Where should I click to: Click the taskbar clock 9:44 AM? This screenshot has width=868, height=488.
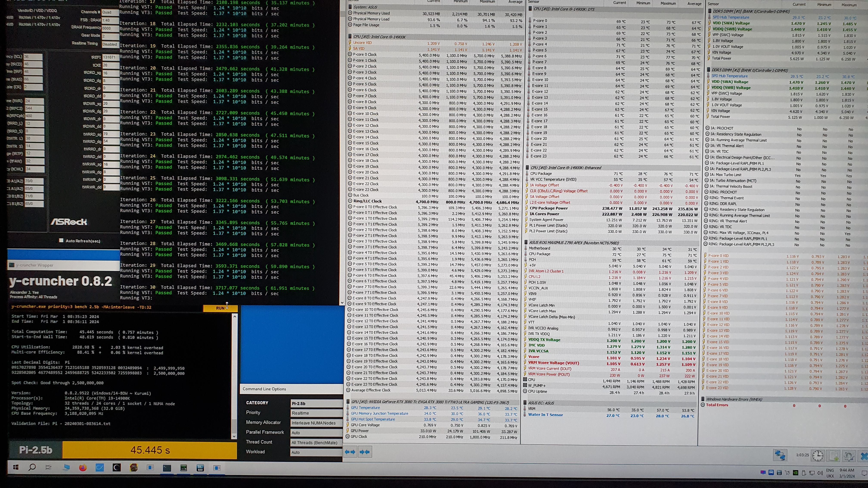(847, 473)
